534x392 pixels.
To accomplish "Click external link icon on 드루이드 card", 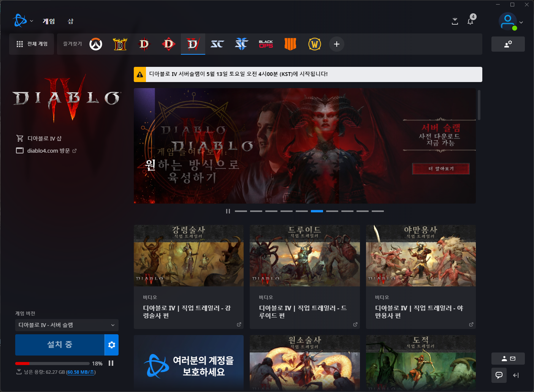I will 355,324.
